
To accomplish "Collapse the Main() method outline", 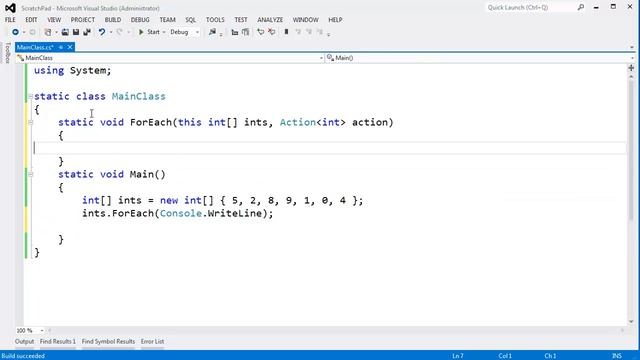I will pyautogui.click(x=31, y=175).
